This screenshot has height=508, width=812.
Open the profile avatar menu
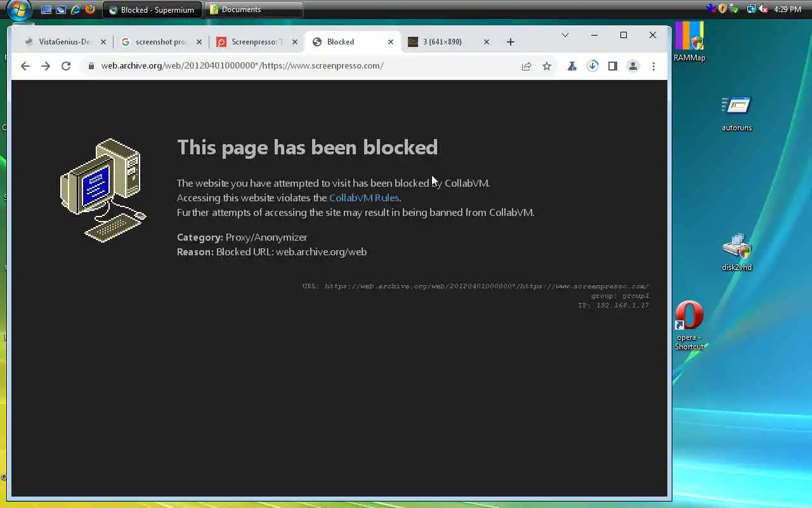pyautogui.click(x=633, y=66)
